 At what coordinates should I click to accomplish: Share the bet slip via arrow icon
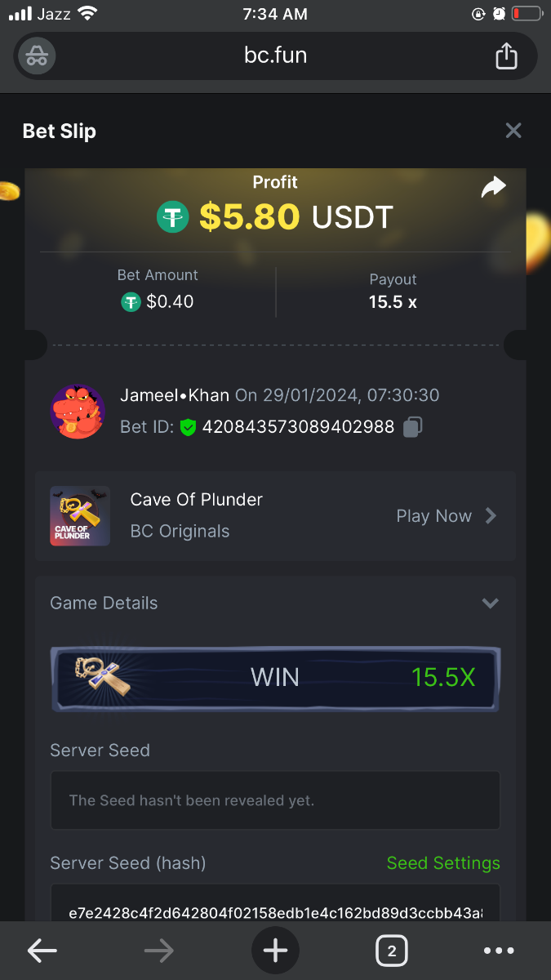493,188
